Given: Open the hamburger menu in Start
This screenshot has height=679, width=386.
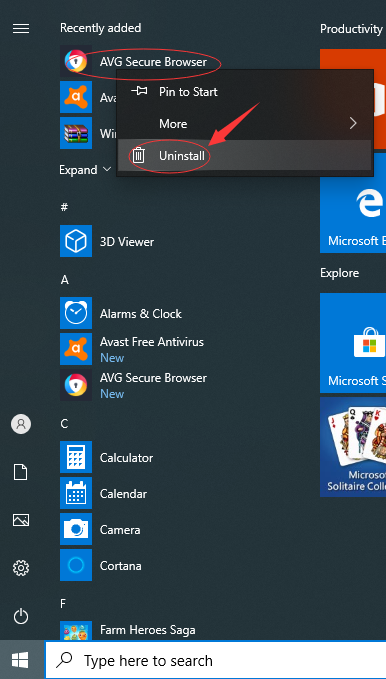Looking at the screenshot, I should [x=21, y=29].
